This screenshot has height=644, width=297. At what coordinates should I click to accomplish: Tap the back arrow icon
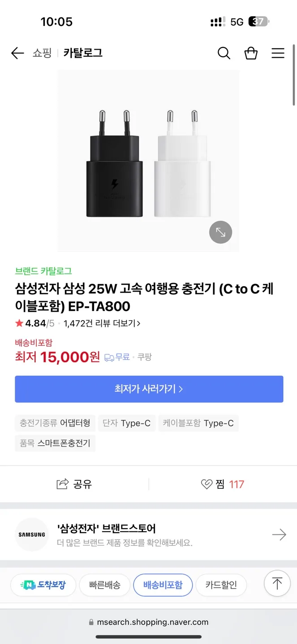click(17, 53)
